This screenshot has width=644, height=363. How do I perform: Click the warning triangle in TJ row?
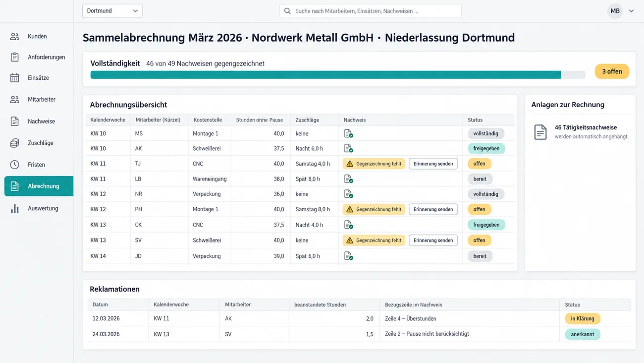coord(350,164)
